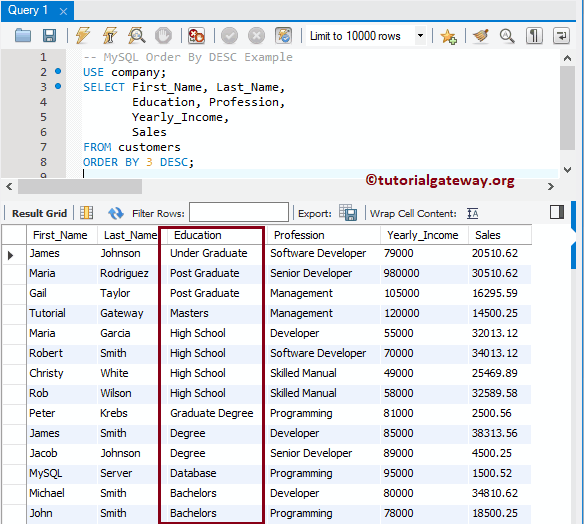The image size is (584, 524).
Task: Select the 'Senior Developer' cell in Maria's row
Action: click(x=323, y=274)
